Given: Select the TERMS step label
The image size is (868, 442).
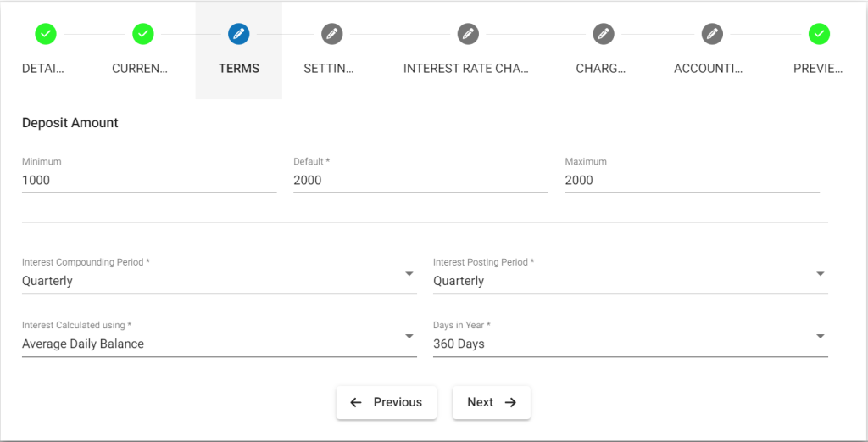Looking at the screenshot, I should [x=238, y=69].
